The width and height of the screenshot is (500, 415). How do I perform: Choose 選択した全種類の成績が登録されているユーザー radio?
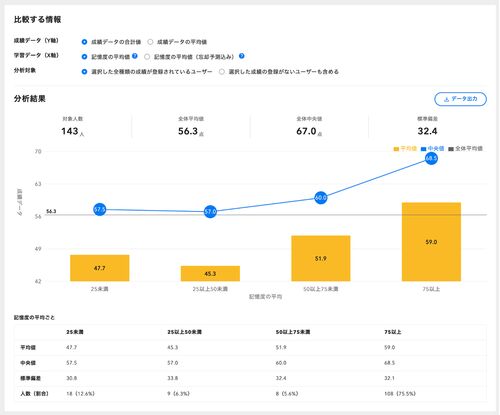click(x=84, y=72)
